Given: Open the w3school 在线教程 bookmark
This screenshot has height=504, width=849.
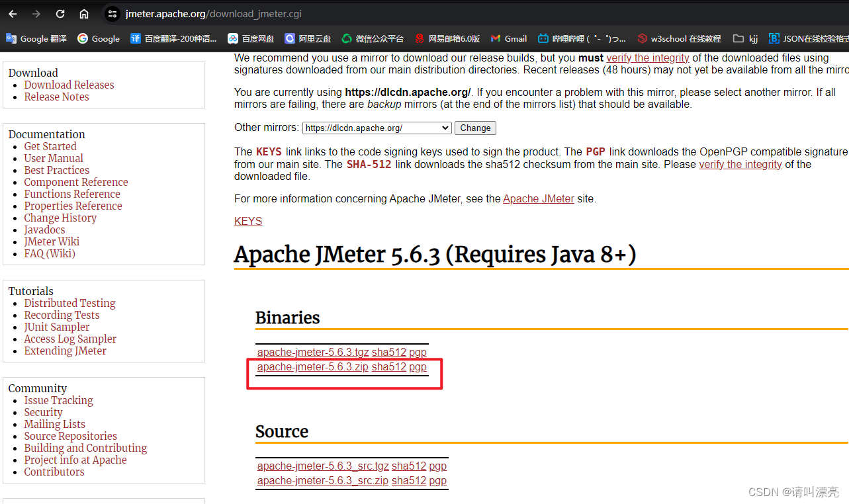Looking at the screenshot, I should 679,38.
